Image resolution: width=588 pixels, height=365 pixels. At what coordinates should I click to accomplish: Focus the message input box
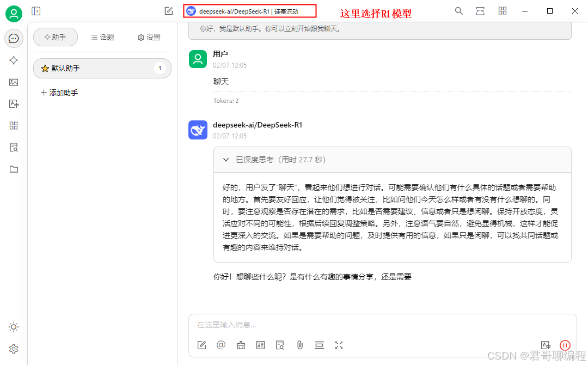point(382,325)
